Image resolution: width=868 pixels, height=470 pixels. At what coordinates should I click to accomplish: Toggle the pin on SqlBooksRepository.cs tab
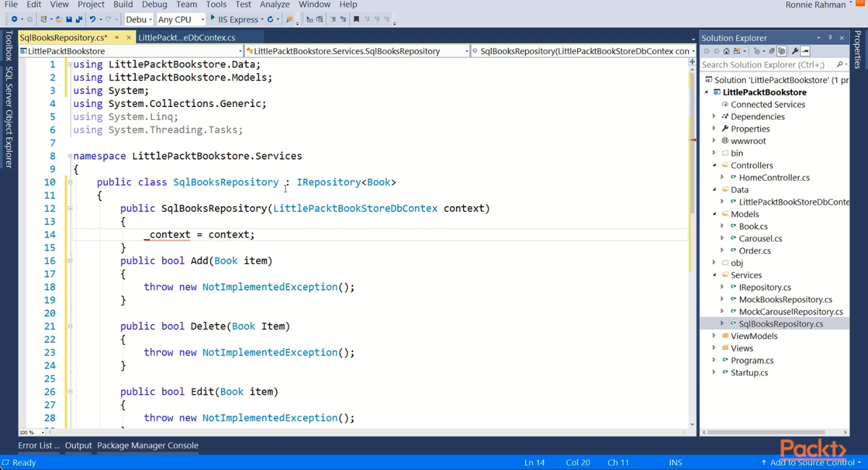(x=116, y=38)
